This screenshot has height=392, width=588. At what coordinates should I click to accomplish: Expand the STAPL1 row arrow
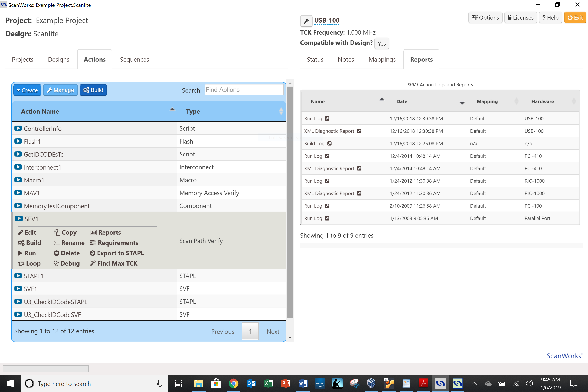18,276
